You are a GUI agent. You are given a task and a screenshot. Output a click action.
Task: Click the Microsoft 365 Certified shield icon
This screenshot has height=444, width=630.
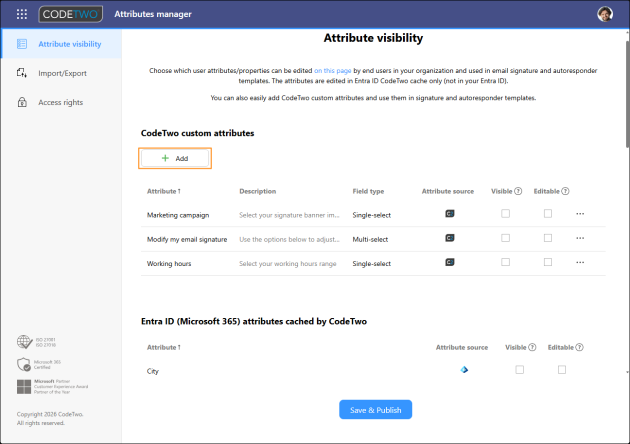click(24, 364)
